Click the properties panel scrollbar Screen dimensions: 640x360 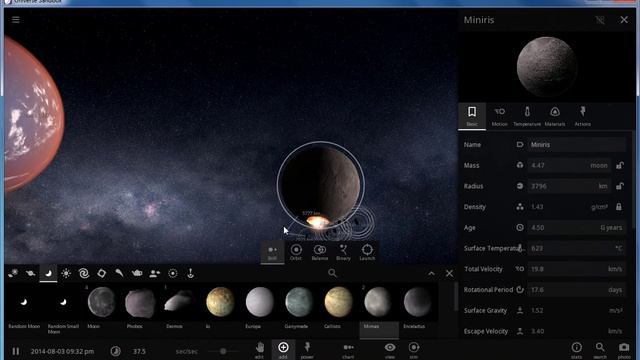pyautogui.click(x=633, y=180)
